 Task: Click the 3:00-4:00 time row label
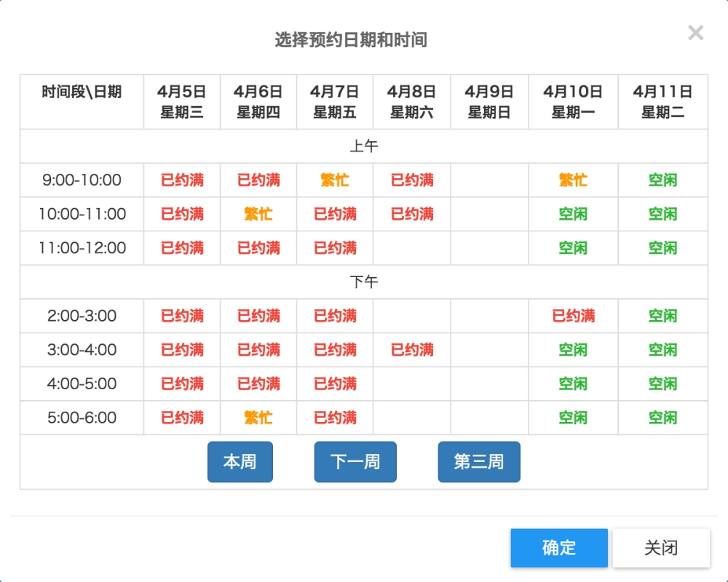pos(82,349)
